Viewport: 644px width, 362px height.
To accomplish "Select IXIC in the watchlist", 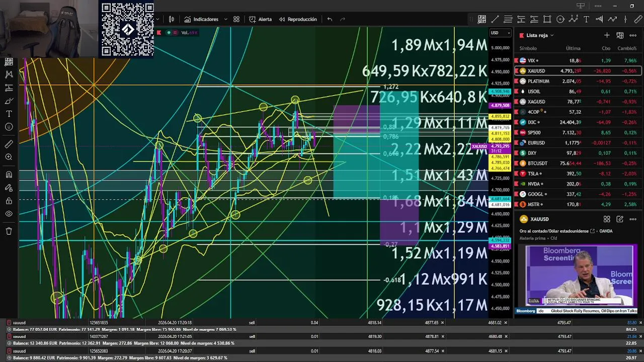I will [578, 122].
